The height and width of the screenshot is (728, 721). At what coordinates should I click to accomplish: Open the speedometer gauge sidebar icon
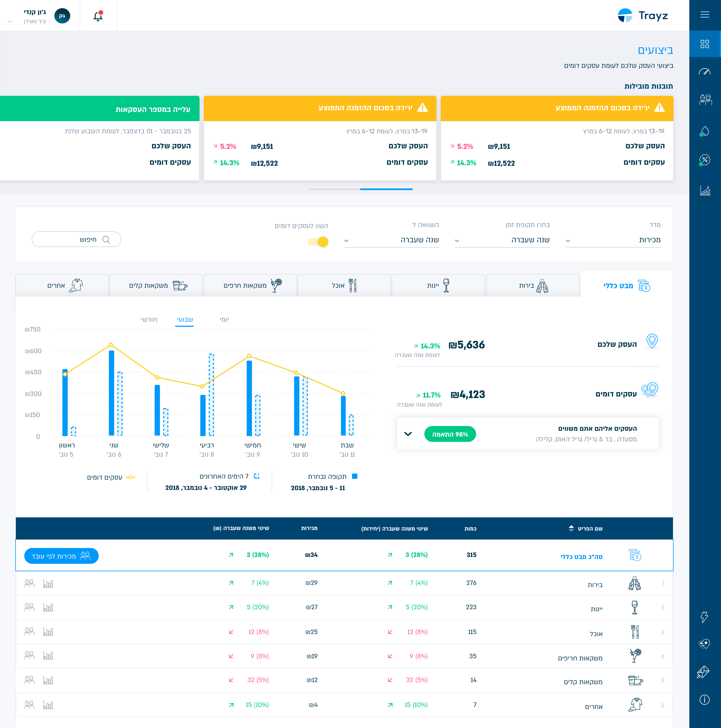tap(704, 72)
